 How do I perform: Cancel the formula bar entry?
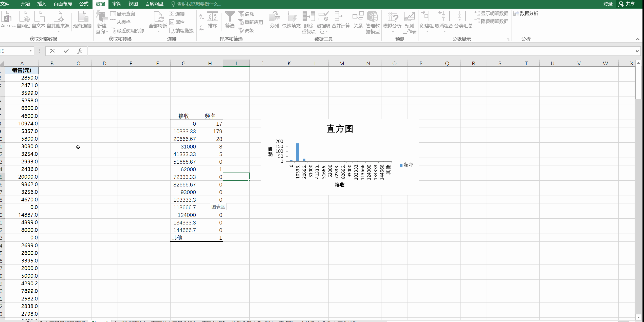52,51
